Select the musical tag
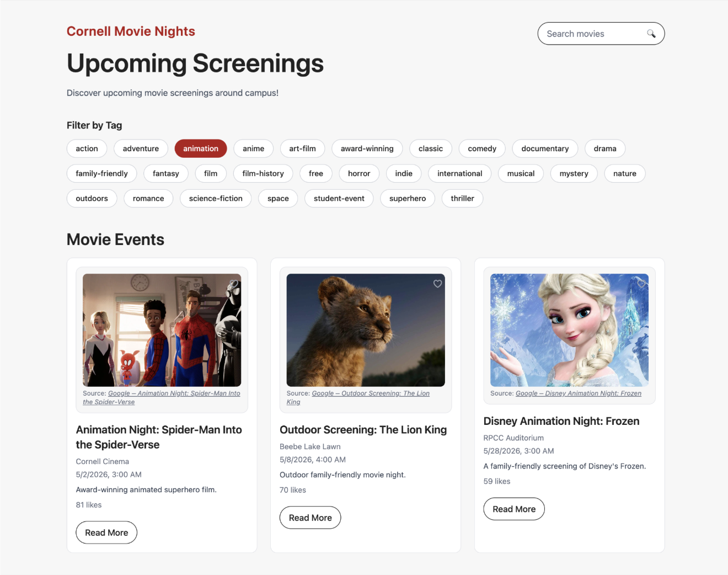728x575 pixels. pyautogui.click(x=521, y=173)
